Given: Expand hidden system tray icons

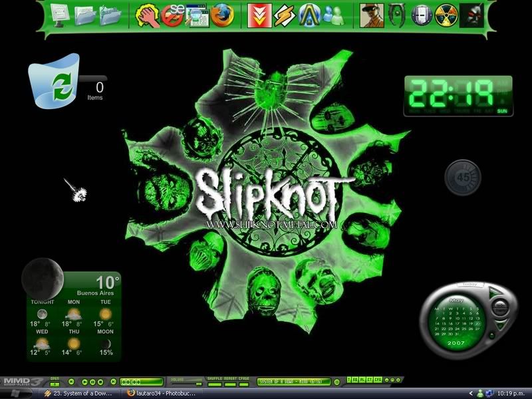Looking at the screenshot, I should click(471, 393).
